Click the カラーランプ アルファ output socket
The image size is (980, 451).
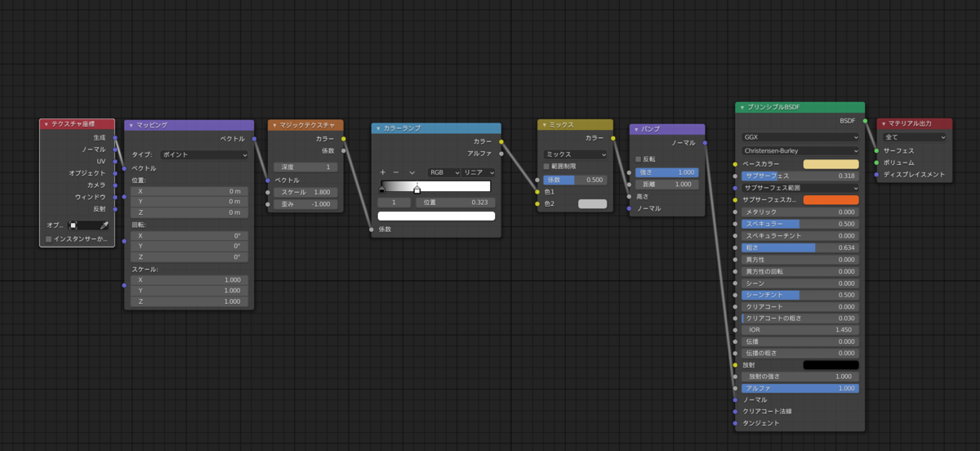[501, 154]
